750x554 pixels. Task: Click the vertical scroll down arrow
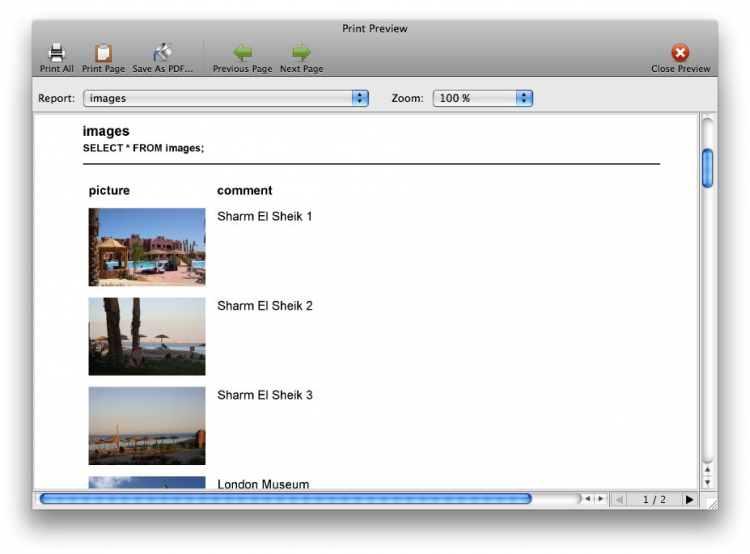(x=707, y=482)
